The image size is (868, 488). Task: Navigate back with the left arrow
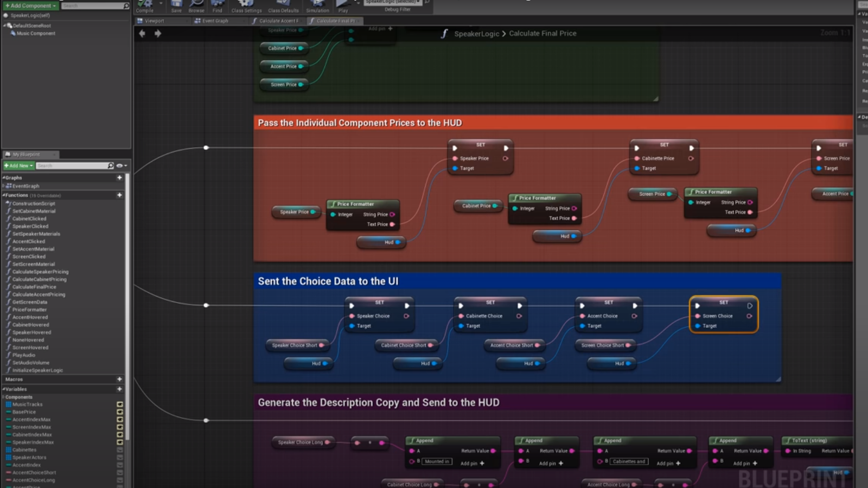point(142,34)
